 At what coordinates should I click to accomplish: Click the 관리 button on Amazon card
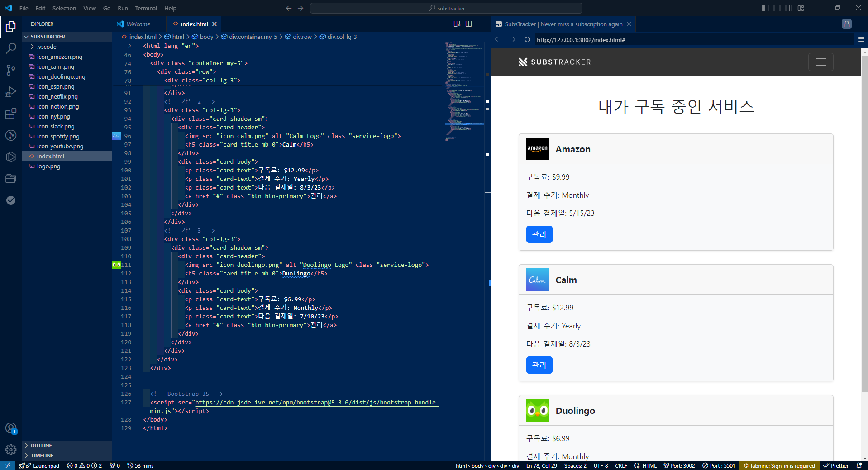pyautogui.click(x=539, y=234)
